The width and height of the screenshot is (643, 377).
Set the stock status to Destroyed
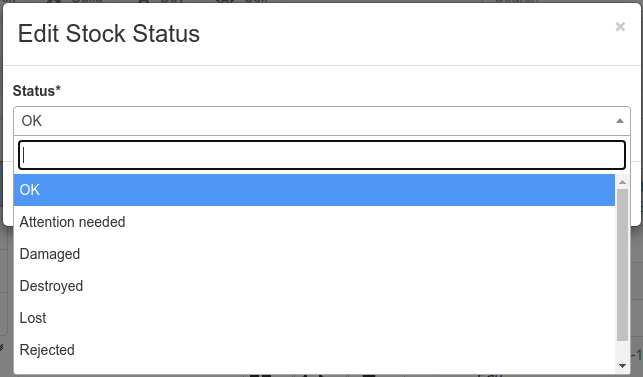pyautogui.click(x=314, y=286)
